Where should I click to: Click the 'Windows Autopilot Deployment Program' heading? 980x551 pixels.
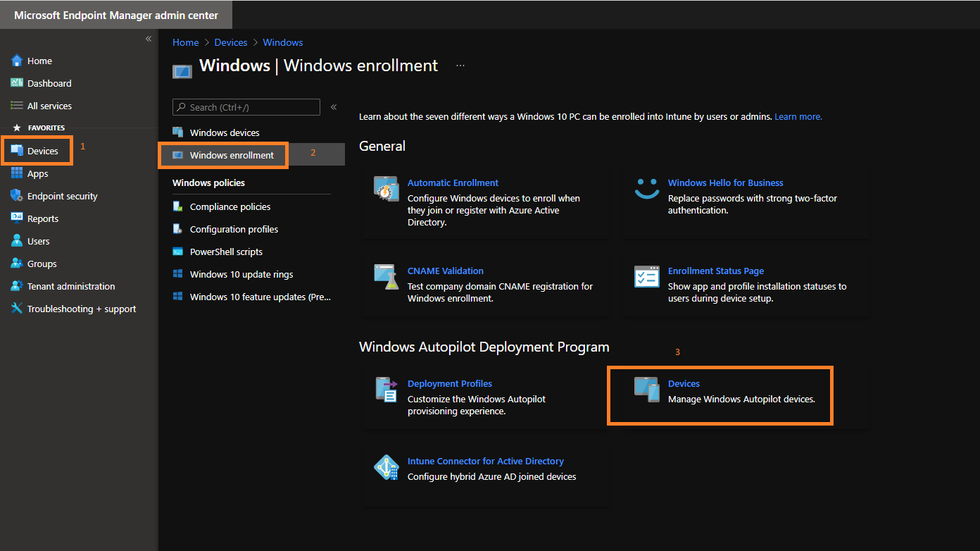[x=484, y=347]
